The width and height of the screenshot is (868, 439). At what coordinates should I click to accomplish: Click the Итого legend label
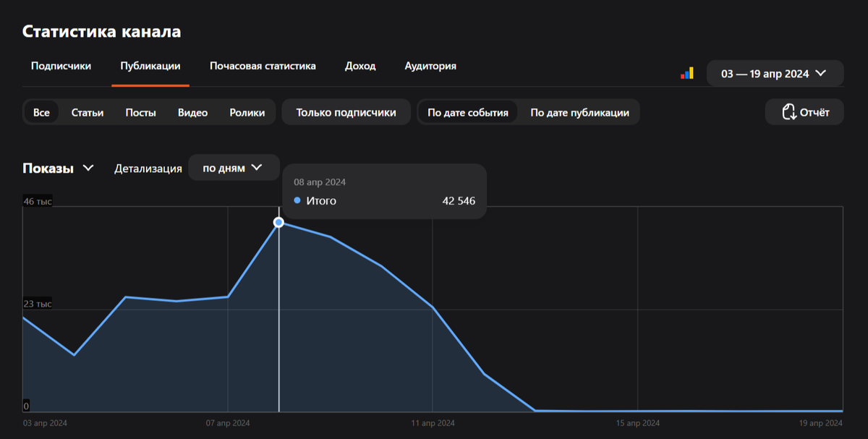(x=321, y=200)
